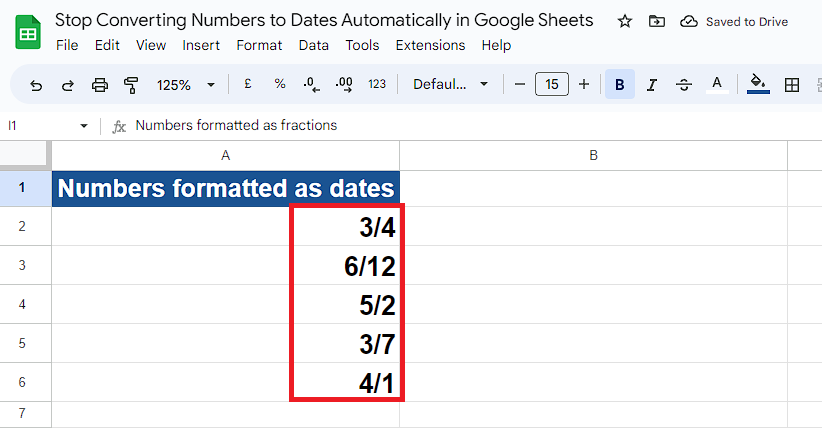Open the Extensions menu
This screenshot has height=428, width=822.
430,46
